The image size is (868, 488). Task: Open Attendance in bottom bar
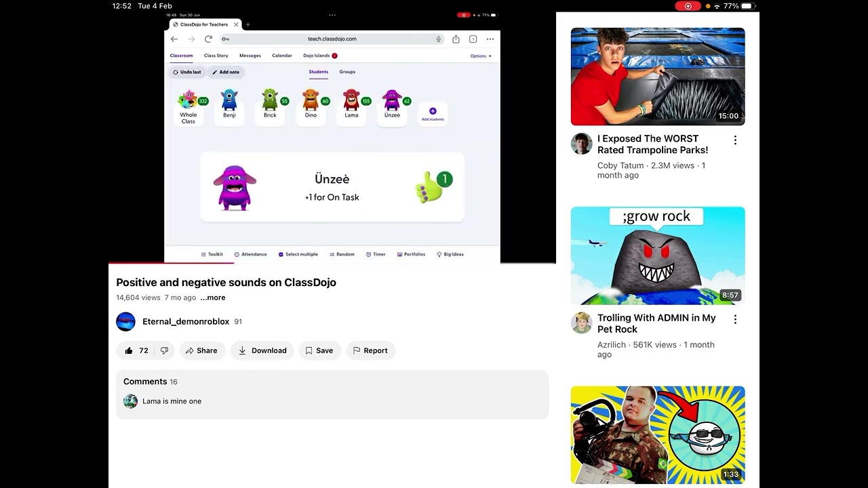[x=250, y=254]
